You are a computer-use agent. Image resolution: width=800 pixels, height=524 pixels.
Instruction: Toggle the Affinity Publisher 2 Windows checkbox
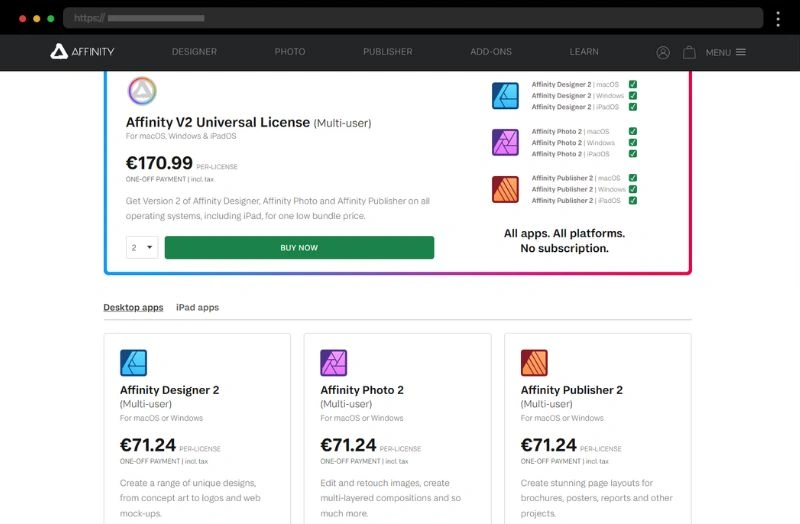633,189
